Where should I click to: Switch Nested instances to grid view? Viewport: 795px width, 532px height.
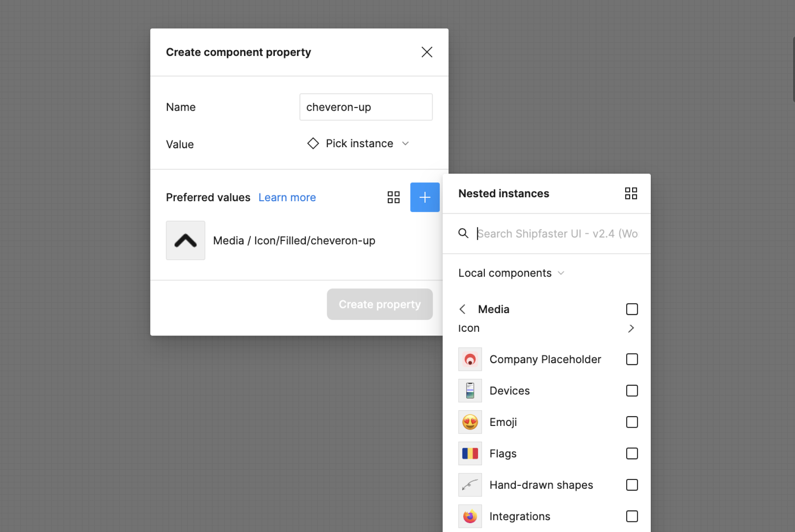coord(631,193)
